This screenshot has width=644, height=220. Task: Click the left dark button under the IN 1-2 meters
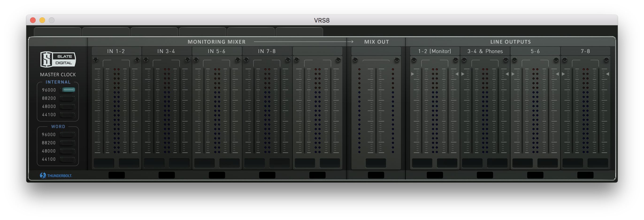pos(104,163)
